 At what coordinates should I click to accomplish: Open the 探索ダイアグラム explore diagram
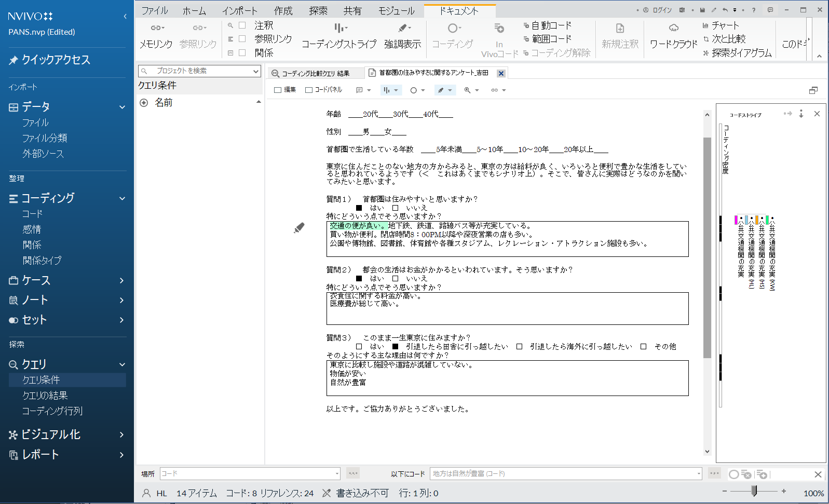737,52
